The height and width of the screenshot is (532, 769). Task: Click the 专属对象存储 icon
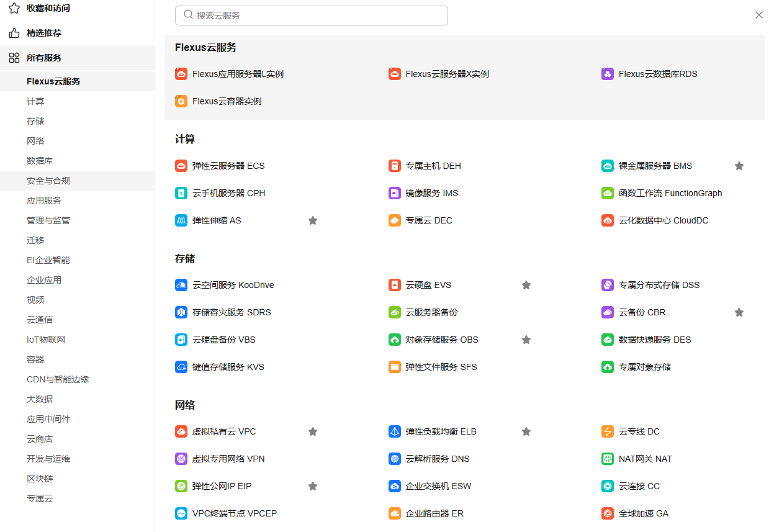[x=608, y=367]
